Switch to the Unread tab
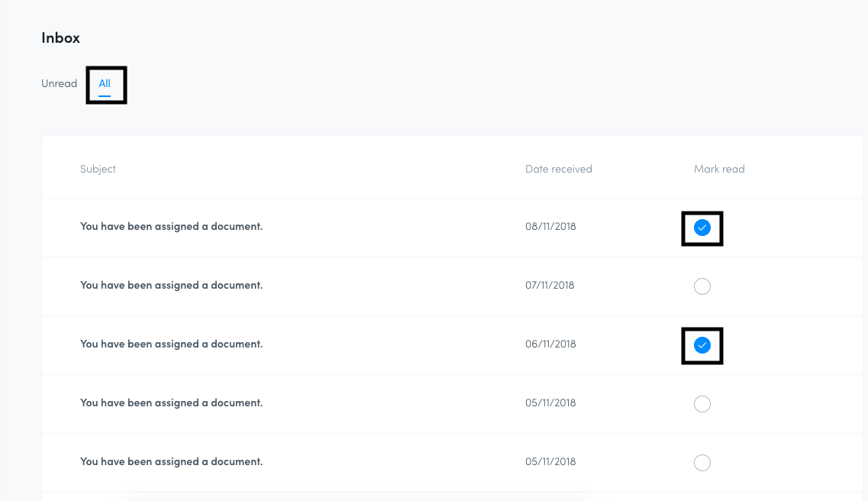Viewport: 868px width, 501px height. pyautogui.click(x=60, y=83)
